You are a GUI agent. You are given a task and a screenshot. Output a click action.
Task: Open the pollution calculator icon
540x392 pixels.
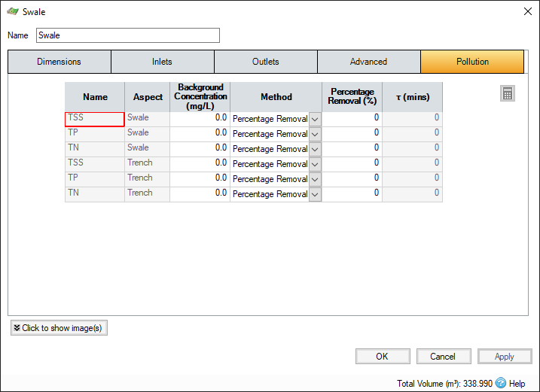pos(508,93)
